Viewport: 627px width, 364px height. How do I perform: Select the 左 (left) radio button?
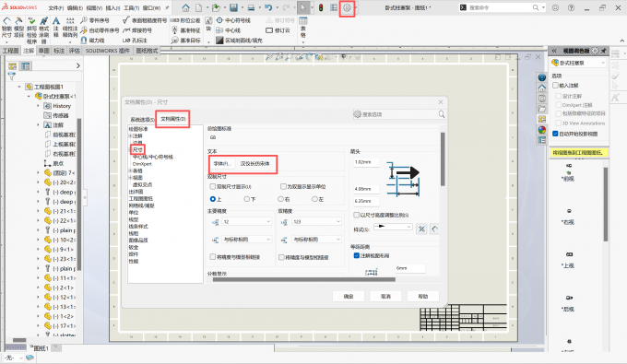pyautogui.click(x=314, y=199)
